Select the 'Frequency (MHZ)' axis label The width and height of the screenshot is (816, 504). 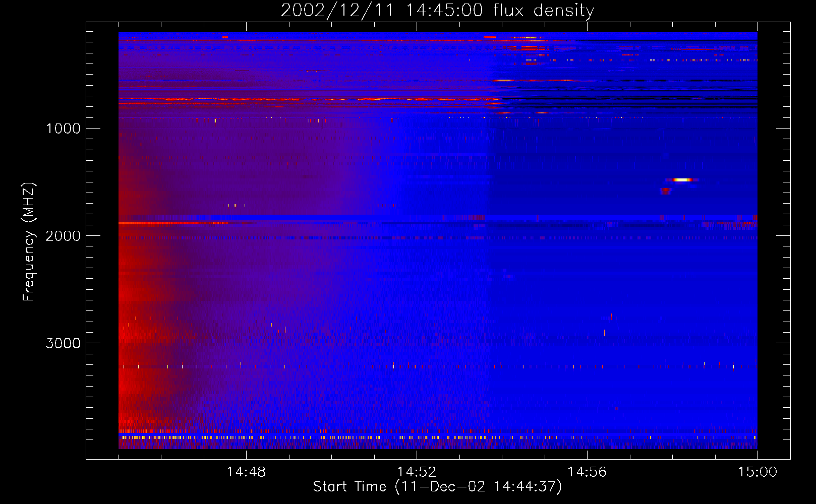coord(29,242)
